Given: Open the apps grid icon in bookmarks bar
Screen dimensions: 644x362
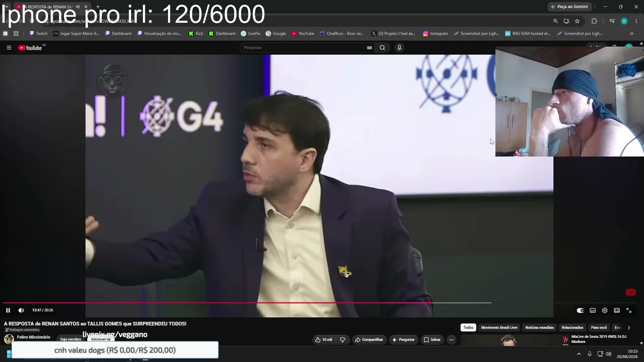Looking at the screenshot, I should tap(16, 34).
